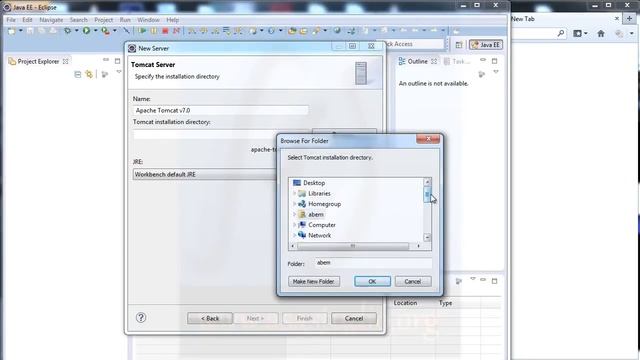
Task: Open the Project menu
Action: pos(103,20)
